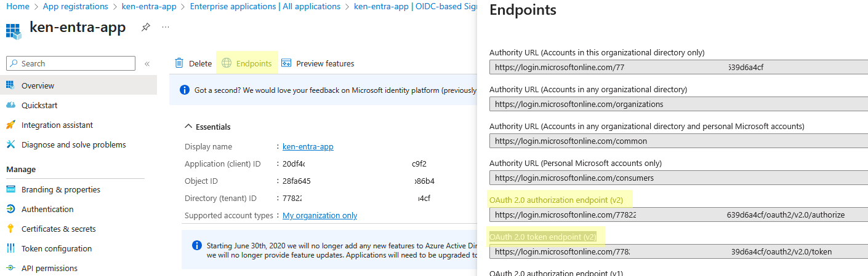Click the pin icon beside ken-entra-app title
This screenshot has width=868, height=276.
click(146, 28)
